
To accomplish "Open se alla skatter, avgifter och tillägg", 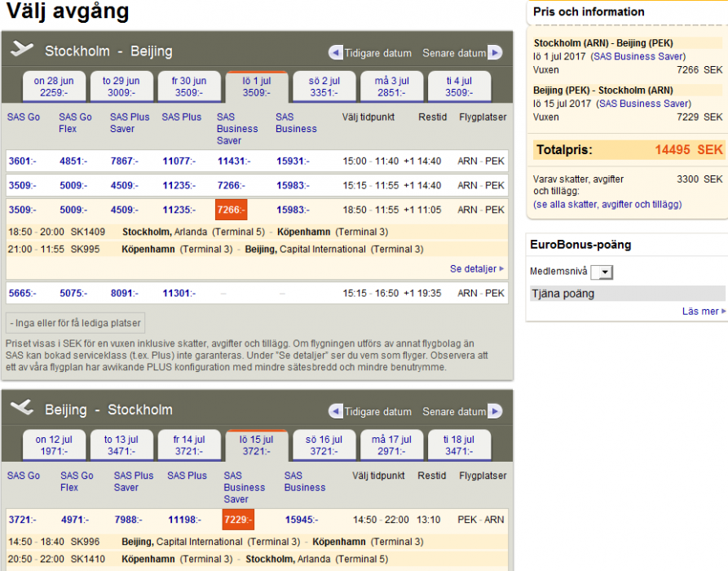I will pyautogui.click(x=607, y=205).
